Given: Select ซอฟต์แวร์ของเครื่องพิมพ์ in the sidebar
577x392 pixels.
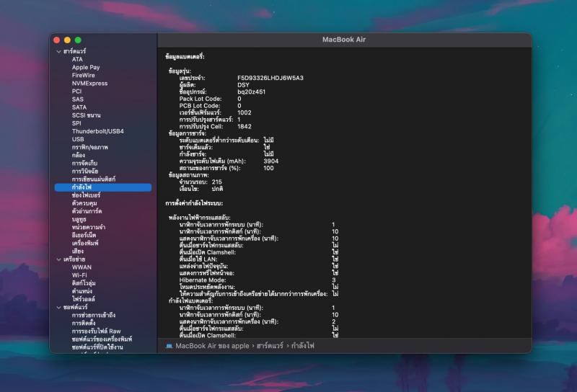Looking at the screenshot, I should (x=102, y=339).
